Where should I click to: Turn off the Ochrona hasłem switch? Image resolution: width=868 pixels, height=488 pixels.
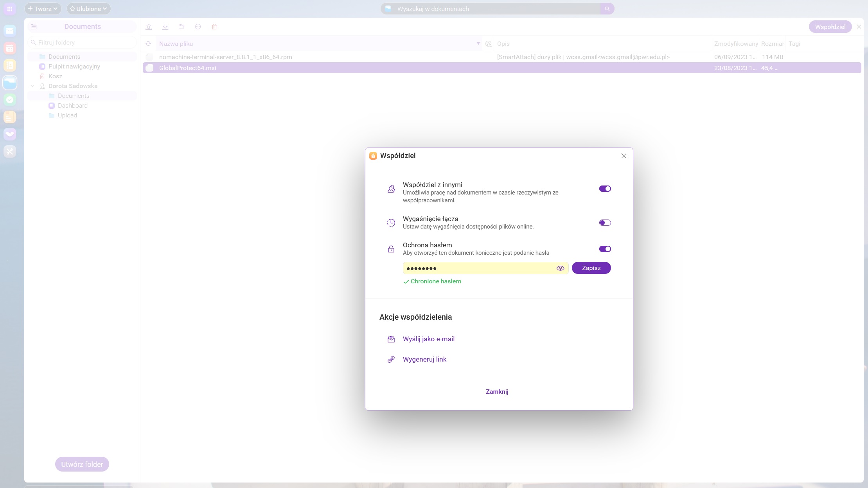pos(605,249)
